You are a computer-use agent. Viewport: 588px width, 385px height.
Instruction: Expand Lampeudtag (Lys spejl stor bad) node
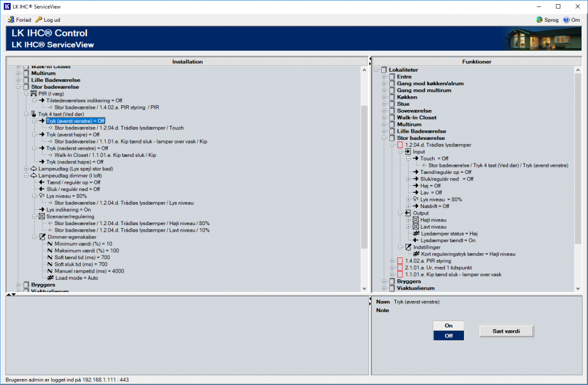[x=26, y=169]
